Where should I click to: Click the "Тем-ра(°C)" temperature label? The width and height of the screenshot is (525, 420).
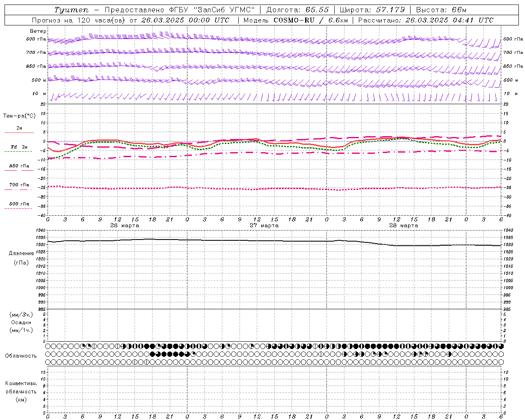[19, 116]
